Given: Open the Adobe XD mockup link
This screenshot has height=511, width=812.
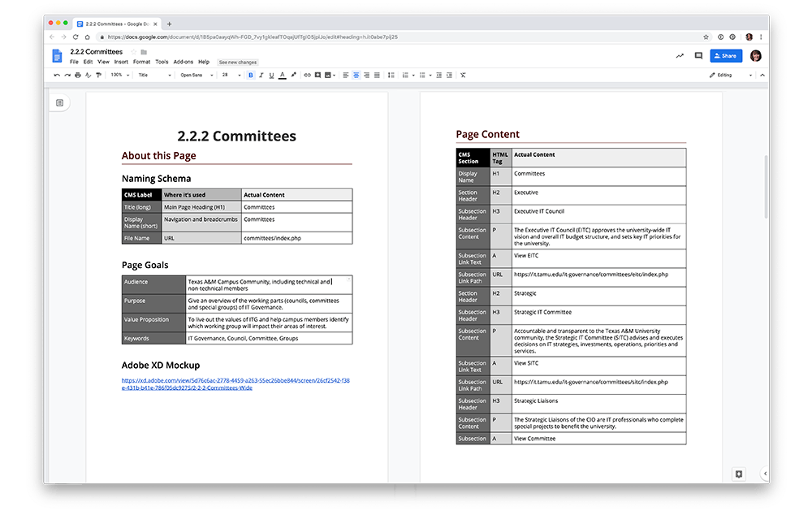Looking at the screenshot, I should (235, 384).
